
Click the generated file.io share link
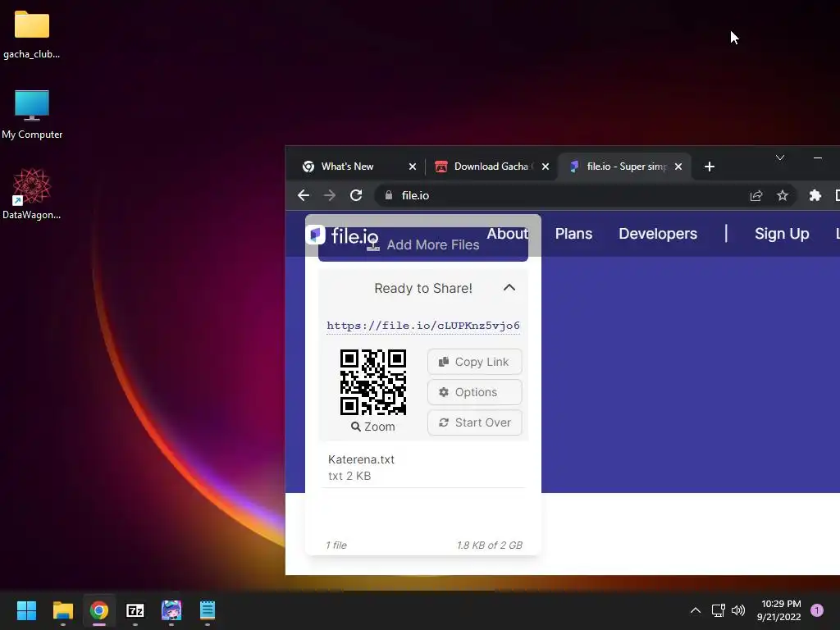point(423,326)
